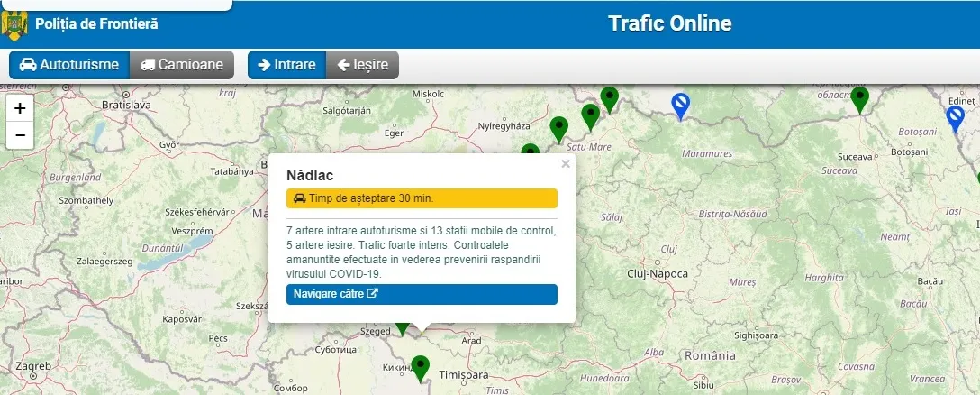Click the Pécs city label
Screen dimensions: 980x395
218,338
